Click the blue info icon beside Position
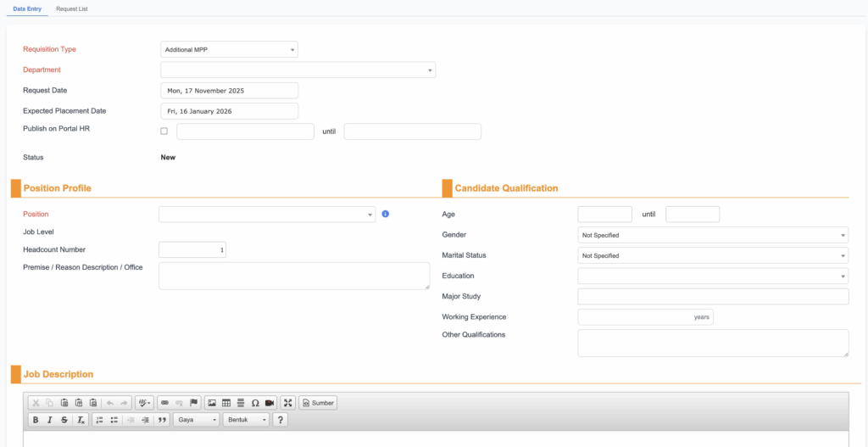The image size is (868, 447). coord(385,215)
